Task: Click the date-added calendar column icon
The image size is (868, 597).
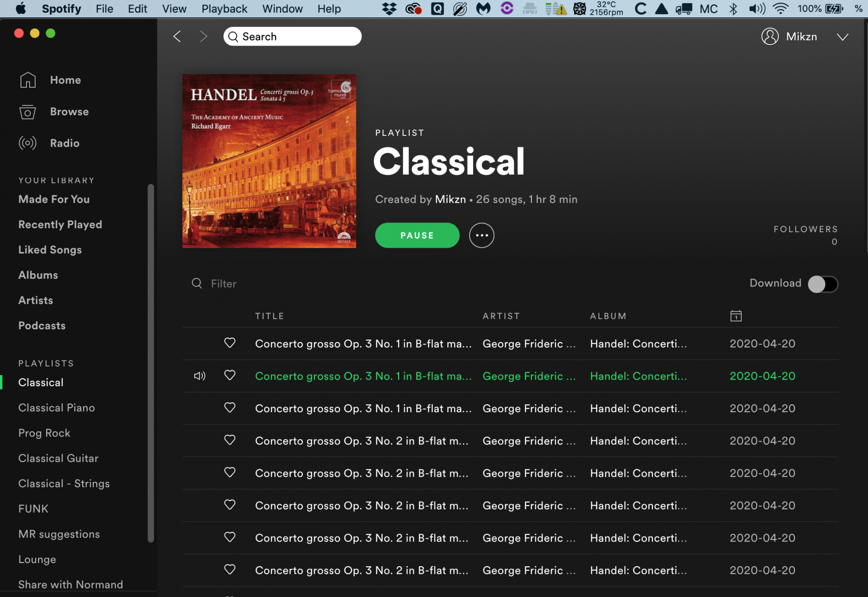Action: point(736,315)
